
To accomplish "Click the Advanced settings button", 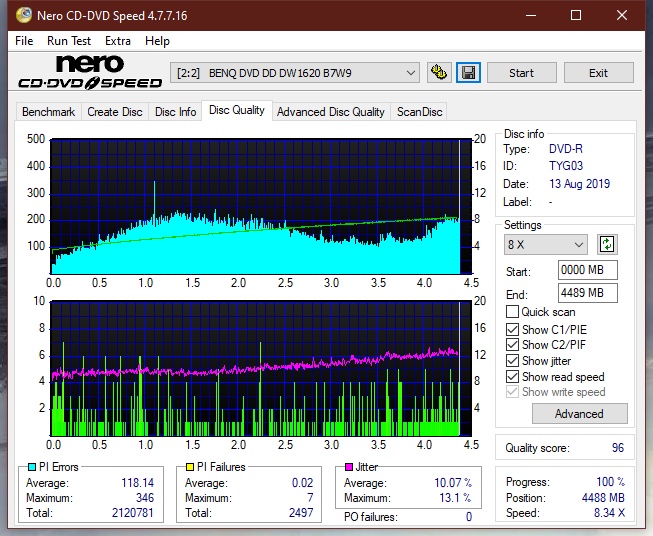I will (579, 414).
